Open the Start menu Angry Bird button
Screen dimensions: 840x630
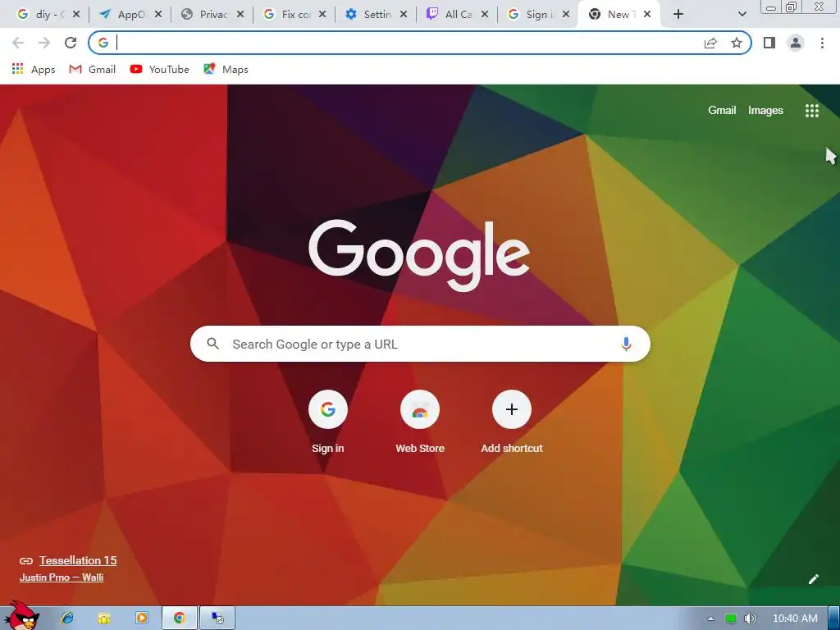[x=21, y=616]
